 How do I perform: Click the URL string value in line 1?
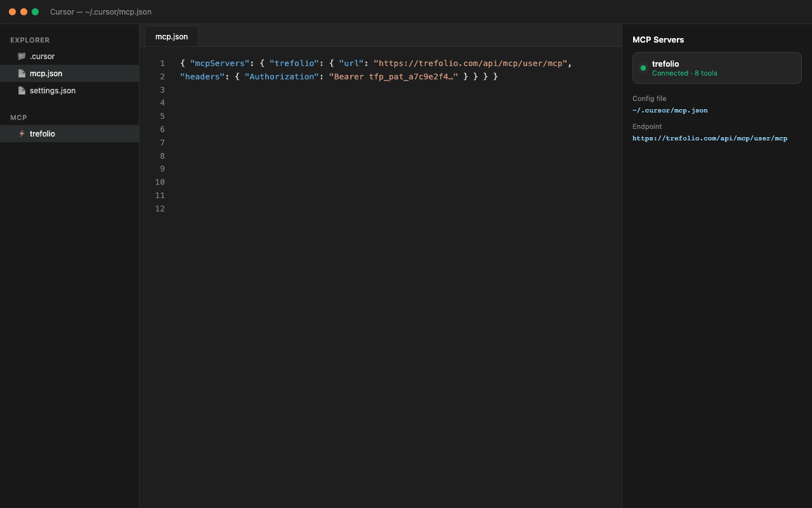[470, 63]
